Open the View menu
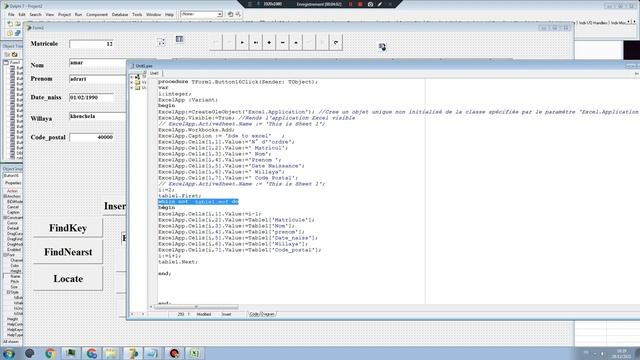640x360 pixels. pos(49,14)
